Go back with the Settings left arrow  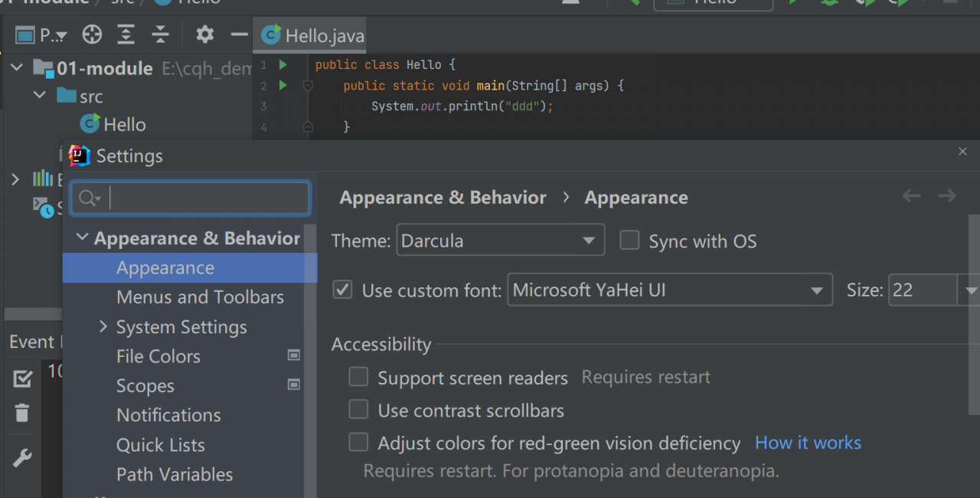pos(911,196)
